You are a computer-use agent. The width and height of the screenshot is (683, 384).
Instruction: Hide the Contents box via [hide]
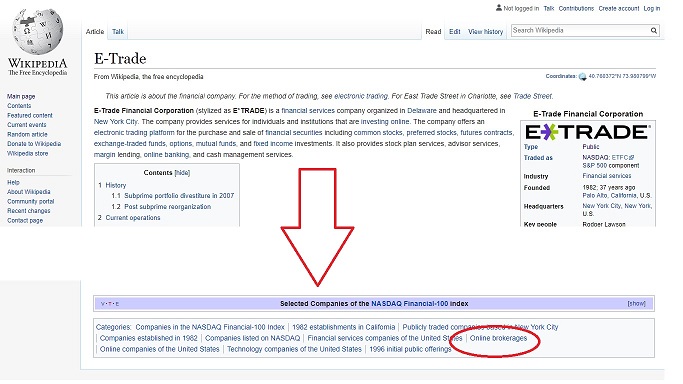[182, 173]
